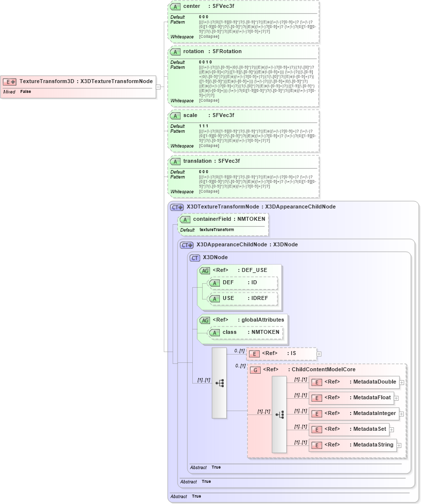Click the '<Ref> : ChildContentModelCore' group label

tap(309, 370)
